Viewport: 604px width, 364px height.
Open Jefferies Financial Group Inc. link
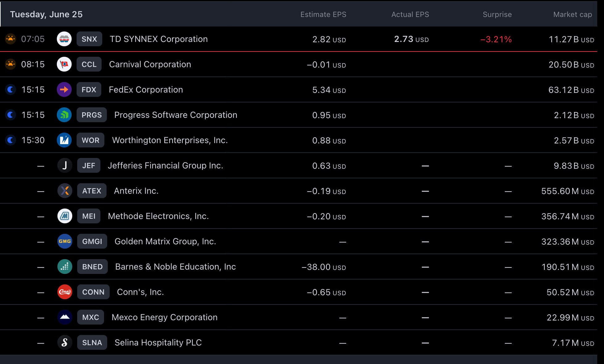tap(165, 166)
